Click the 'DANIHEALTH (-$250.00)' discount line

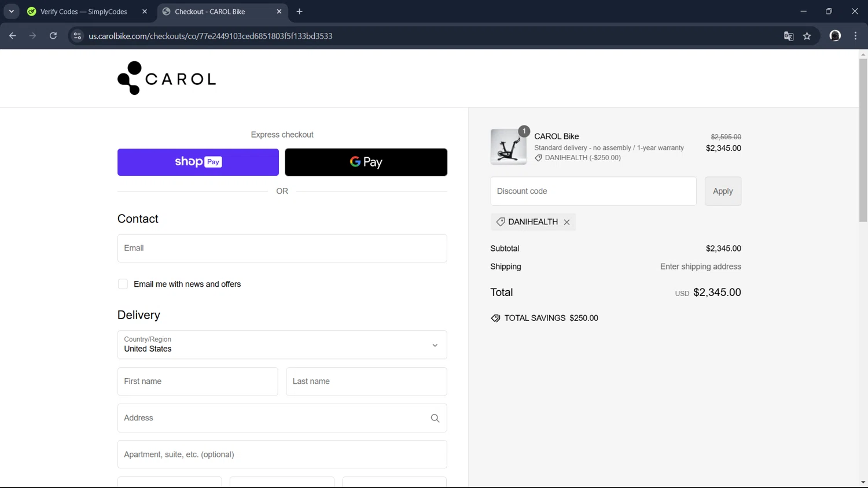click(x=578, y=158)
